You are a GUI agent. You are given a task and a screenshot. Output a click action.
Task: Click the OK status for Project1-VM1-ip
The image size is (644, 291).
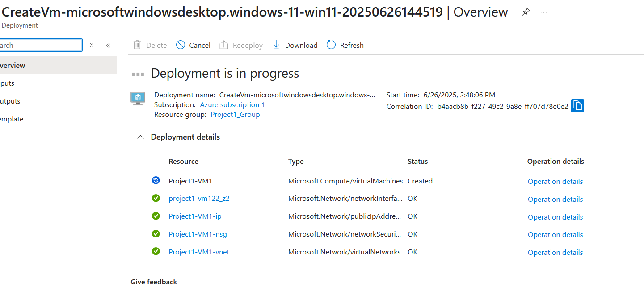coord(412,216)
